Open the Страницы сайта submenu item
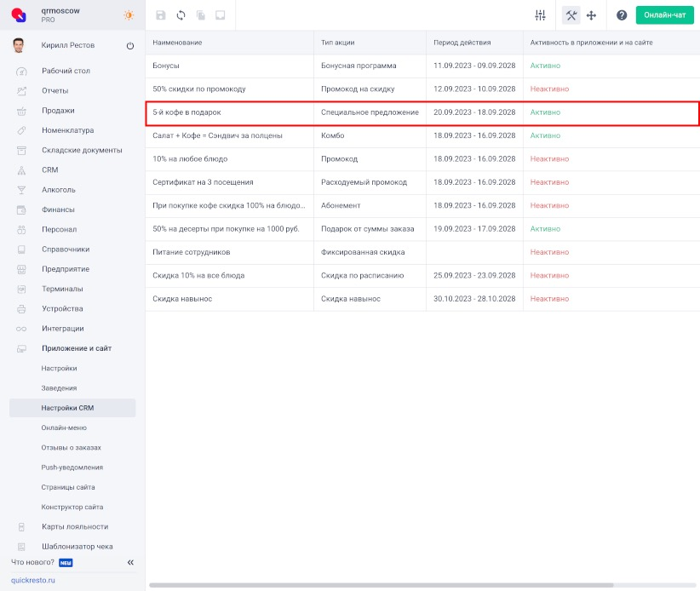 click(x=68, y=487)
